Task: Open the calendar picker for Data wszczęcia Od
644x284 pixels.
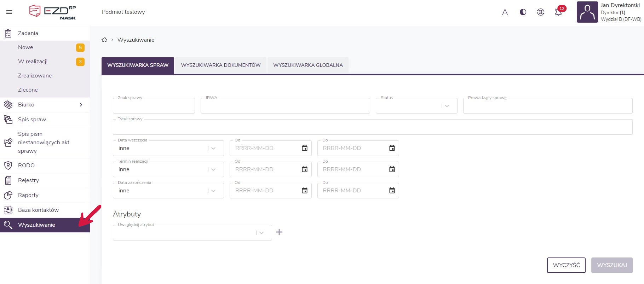Action: [304, 148]
